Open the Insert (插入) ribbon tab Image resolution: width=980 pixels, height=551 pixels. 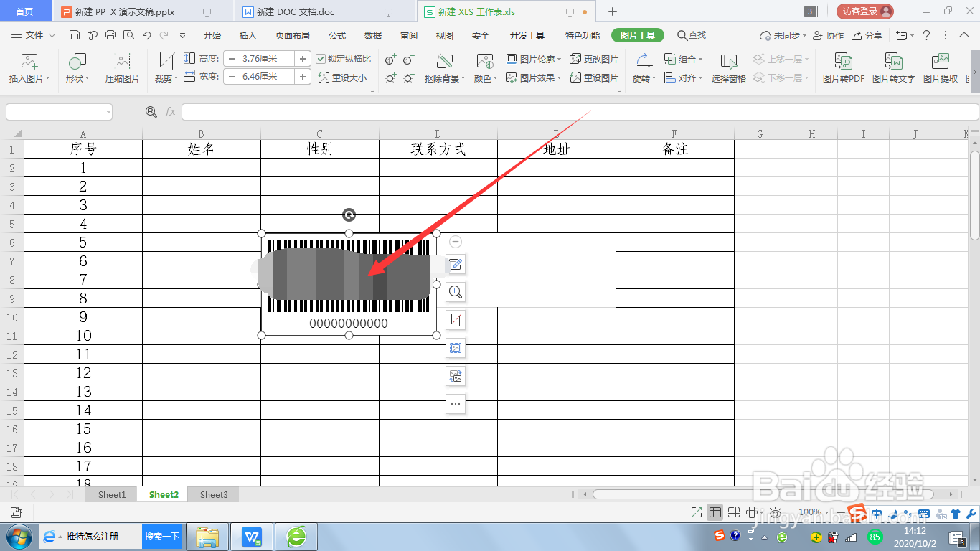tap(248, 35)
